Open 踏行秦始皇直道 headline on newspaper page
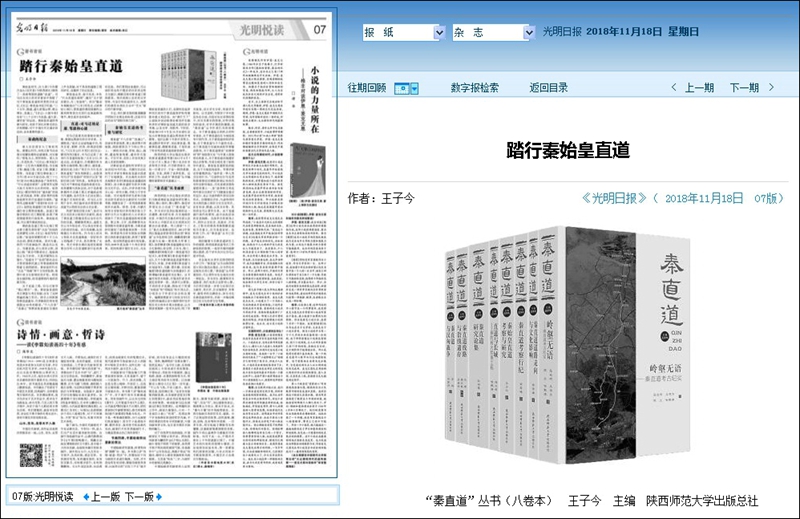Screen dimensions: 800x519 pyautogui.click(x=71, y=66)
